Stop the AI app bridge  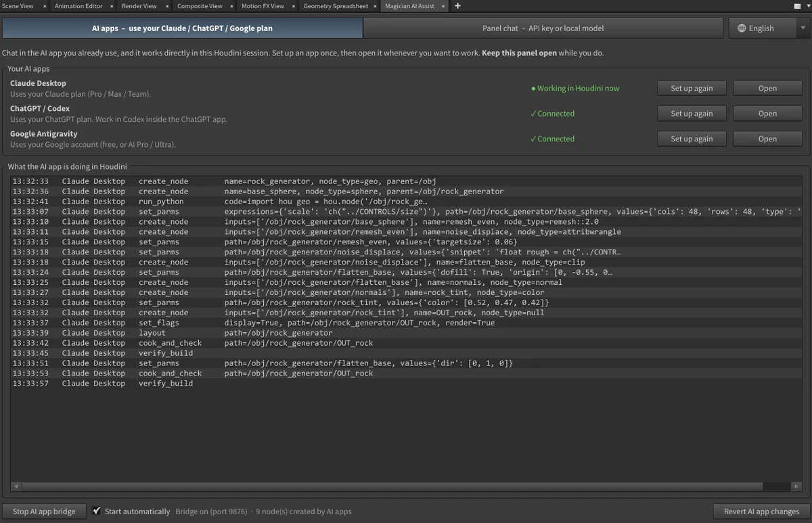coord(45,511)
